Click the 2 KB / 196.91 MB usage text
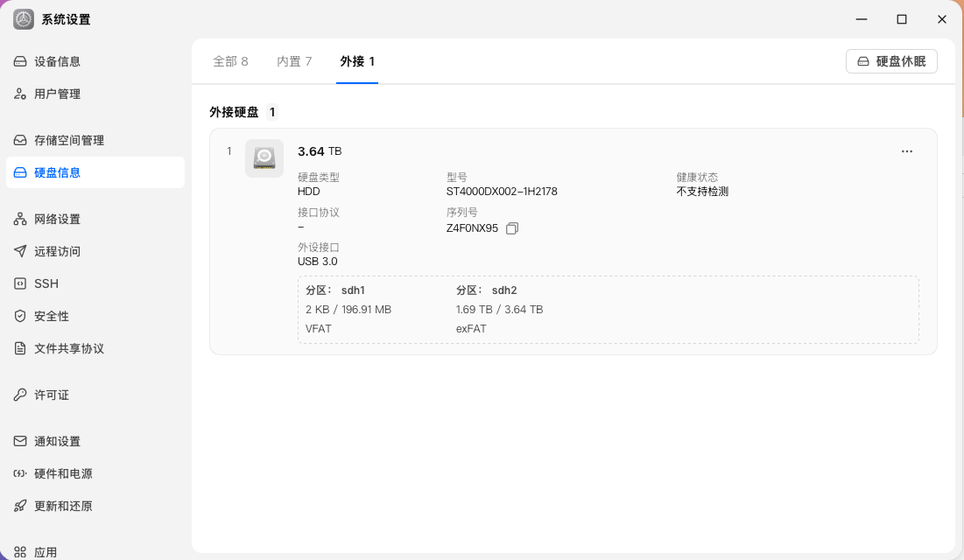Image resolution: width=964 pixels, height=560 pixels. pyautogui.click(x=348, y=309)
